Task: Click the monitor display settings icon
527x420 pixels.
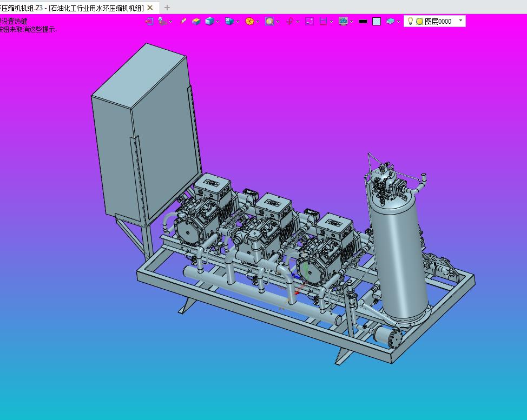Action: 342,21
